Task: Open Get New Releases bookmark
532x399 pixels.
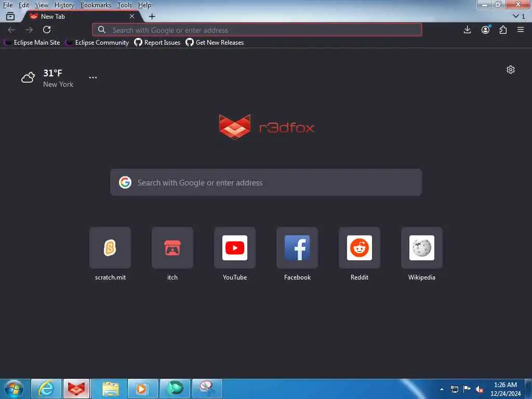Action: tap(215, 43)
